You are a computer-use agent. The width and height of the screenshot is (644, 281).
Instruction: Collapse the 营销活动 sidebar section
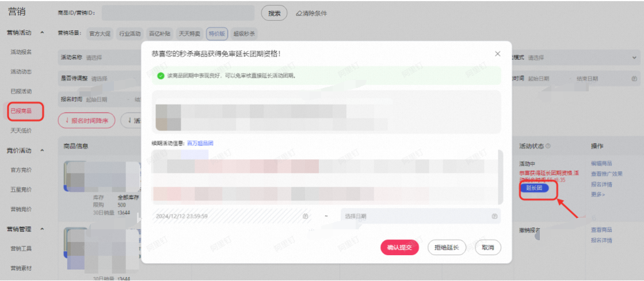click(x=42, y=33)
